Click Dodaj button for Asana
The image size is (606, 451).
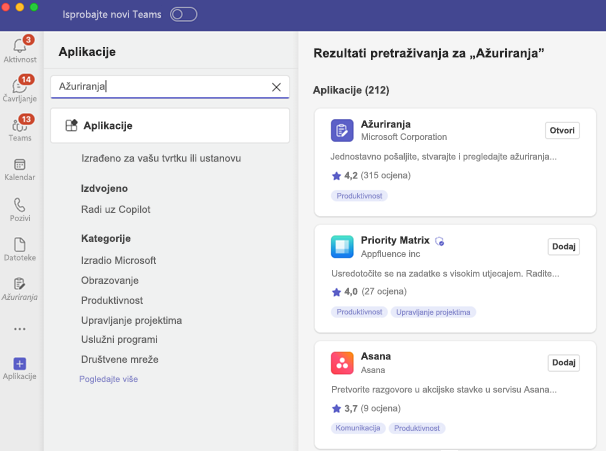(563, 363)
